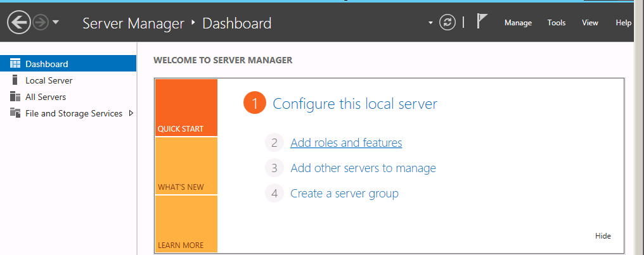The height and width of the screenshot is (255, 644).
Task: Open the navigation history dropdown arrow
Action: [x=56, y=23]
